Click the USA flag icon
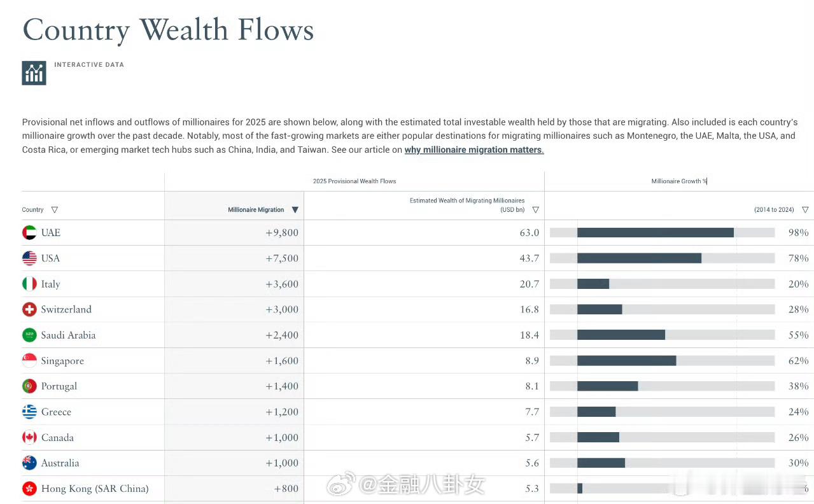The image size is (814, 504). 29,258
